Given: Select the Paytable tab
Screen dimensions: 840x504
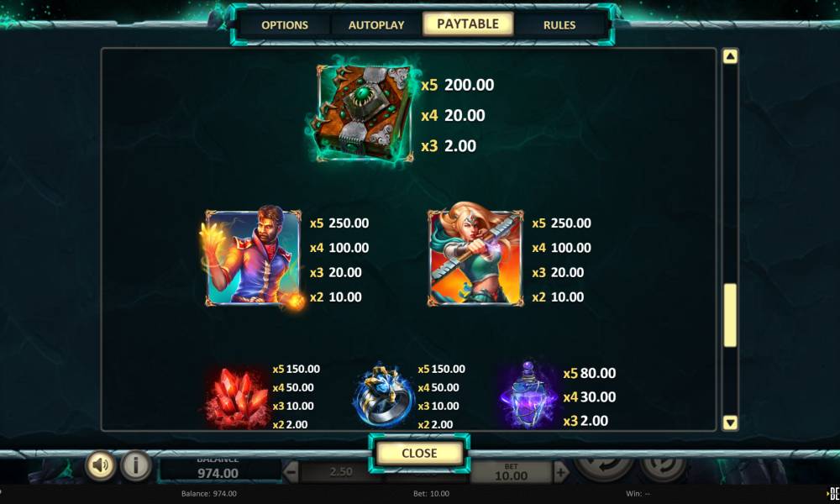Looking at the screenshot, I should (x=468, y=24).
